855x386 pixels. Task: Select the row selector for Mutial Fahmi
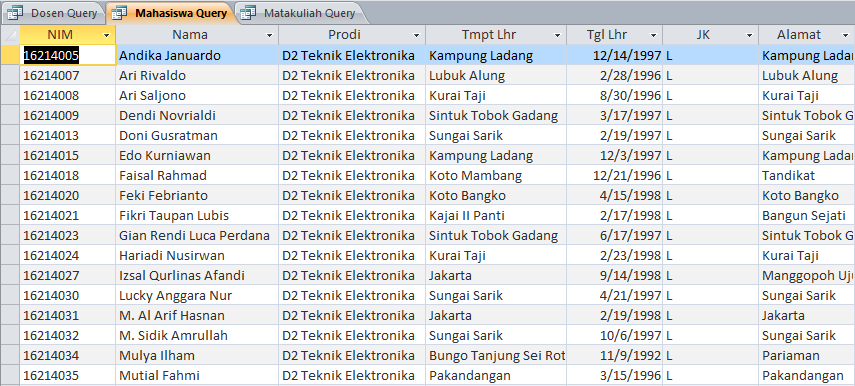(10, 375)
